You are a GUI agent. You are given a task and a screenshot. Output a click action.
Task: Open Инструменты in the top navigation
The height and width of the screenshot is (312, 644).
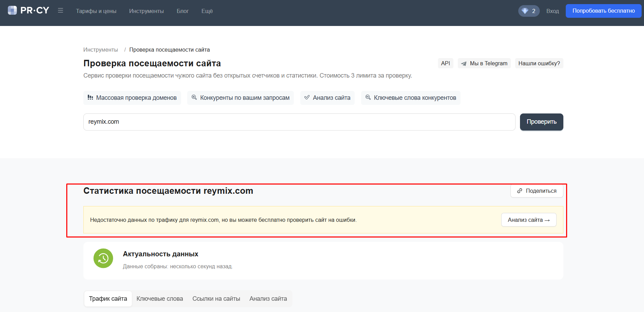point(146,11)
